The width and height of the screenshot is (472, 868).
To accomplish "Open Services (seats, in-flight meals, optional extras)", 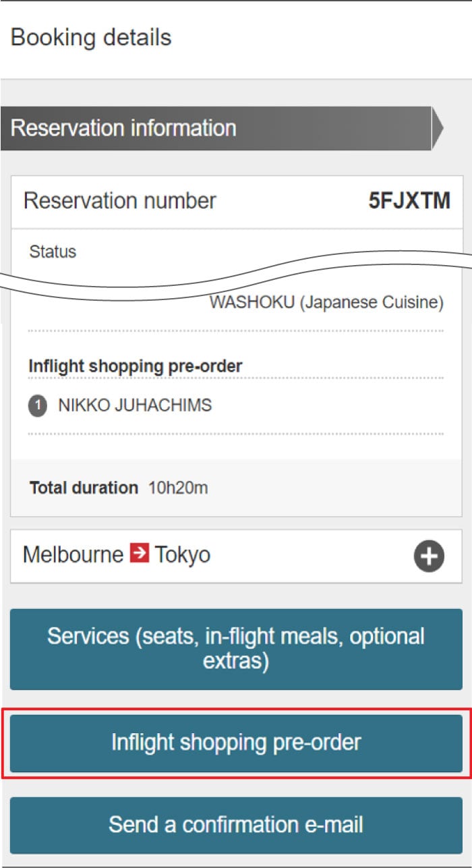I will click(236, 649).
